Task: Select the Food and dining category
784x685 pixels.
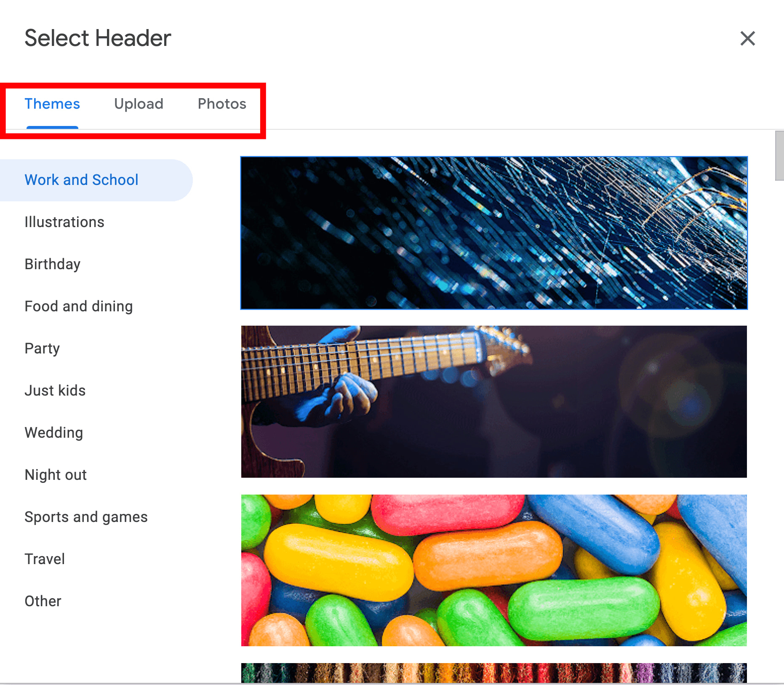Action: click(x=79, y=306)
